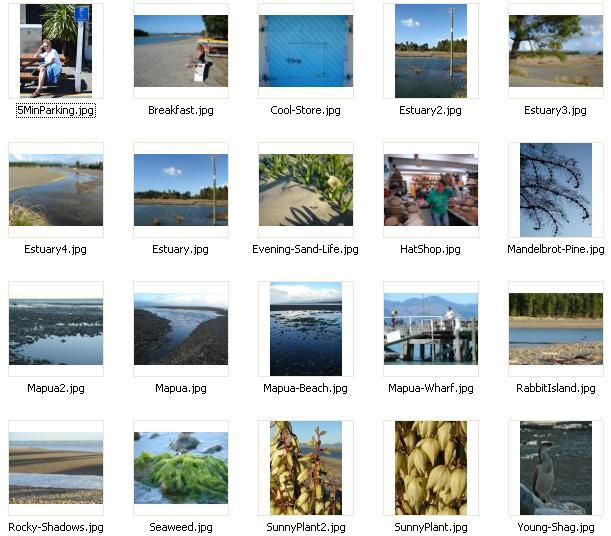Open the Estuary2.jpg thumbnail

431,51
